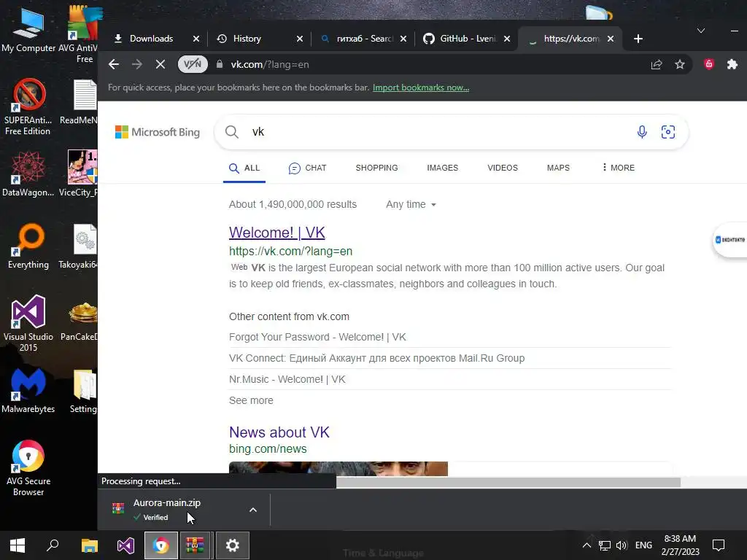The height and width of the screenshot is (560, 747).
Task: Open the volume speaker icon
Action: 622,545
